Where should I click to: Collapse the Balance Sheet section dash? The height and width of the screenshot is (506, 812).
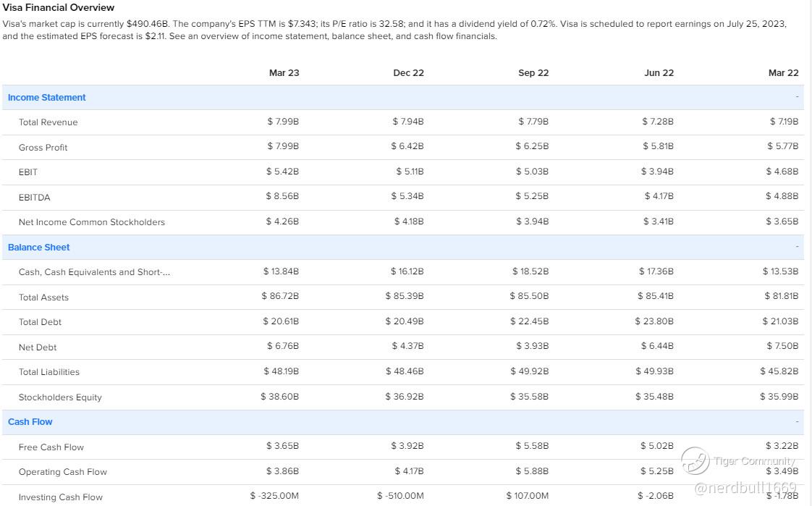[x=797, y=247]
